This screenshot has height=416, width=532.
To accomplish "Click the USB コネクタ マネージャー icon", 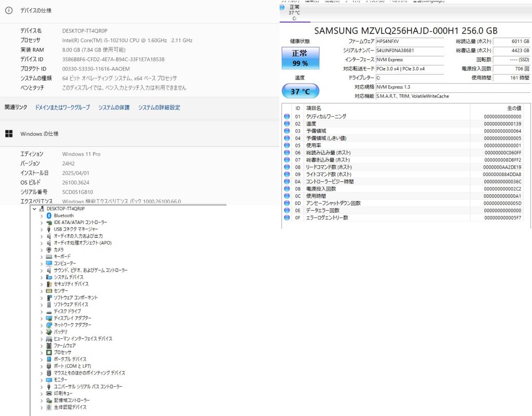I will (49, 229).
